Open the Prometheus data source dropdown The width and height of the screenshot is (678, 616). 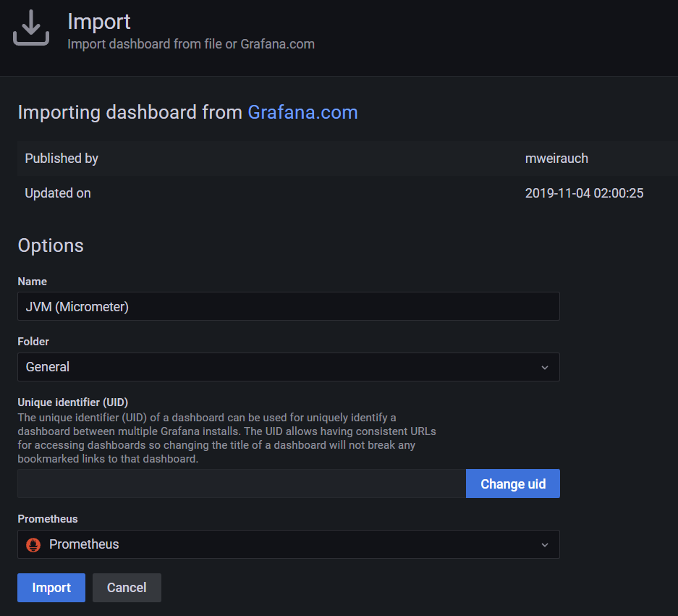[289, 544]
